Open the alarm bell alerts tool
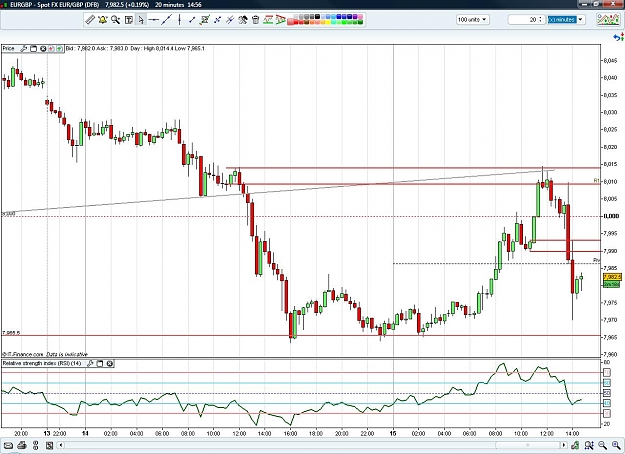This screenshot has height=454, width=625. coord(103,20)
